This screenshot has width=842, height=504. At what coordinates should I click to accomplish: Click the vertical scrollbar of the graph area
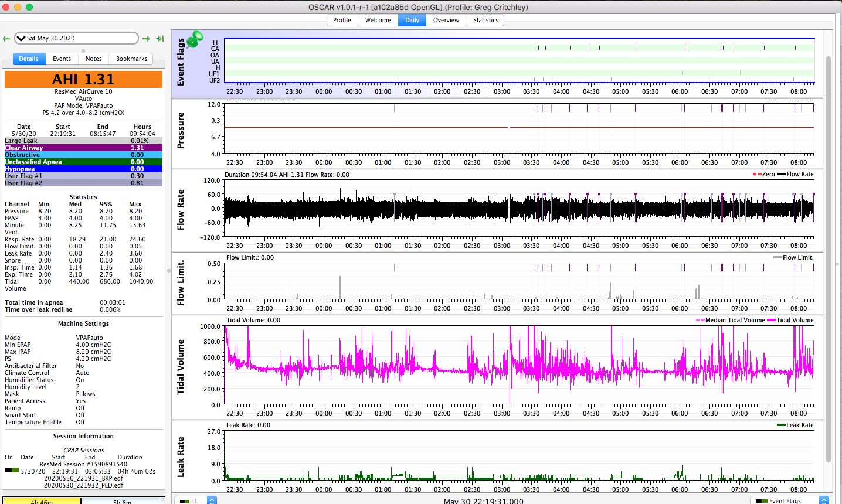coord(828,258)
